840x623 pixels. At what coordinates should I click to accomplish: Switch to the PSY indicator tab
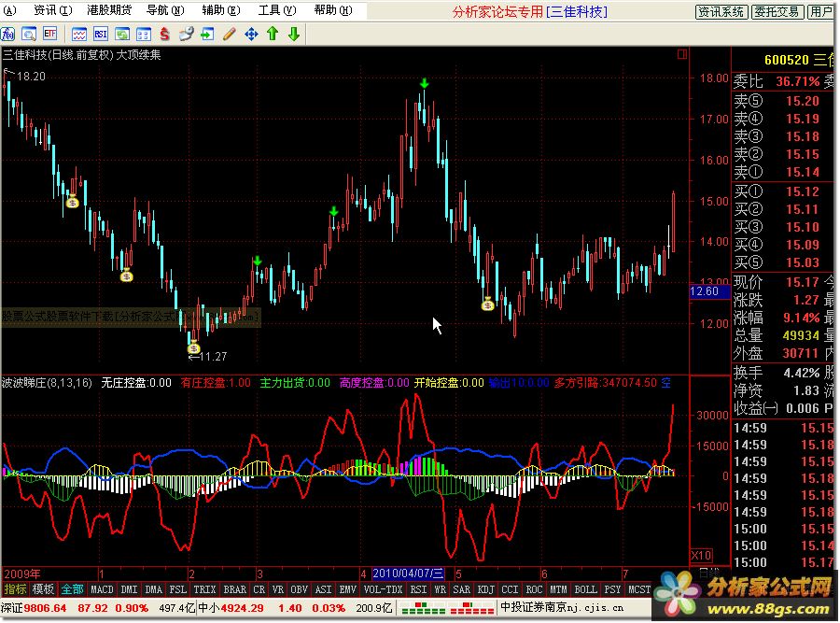[x=613, y=589]
